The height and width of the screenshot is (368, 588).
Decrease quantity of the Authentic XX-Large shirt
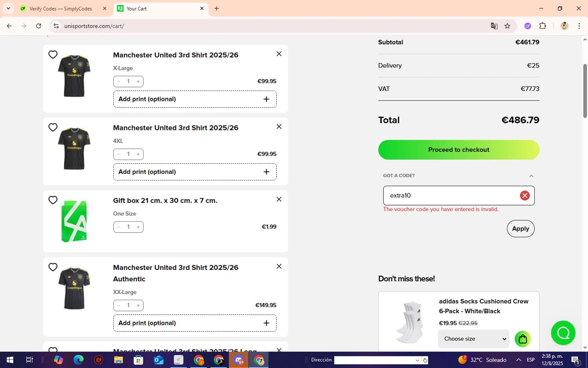coord(118,305)
